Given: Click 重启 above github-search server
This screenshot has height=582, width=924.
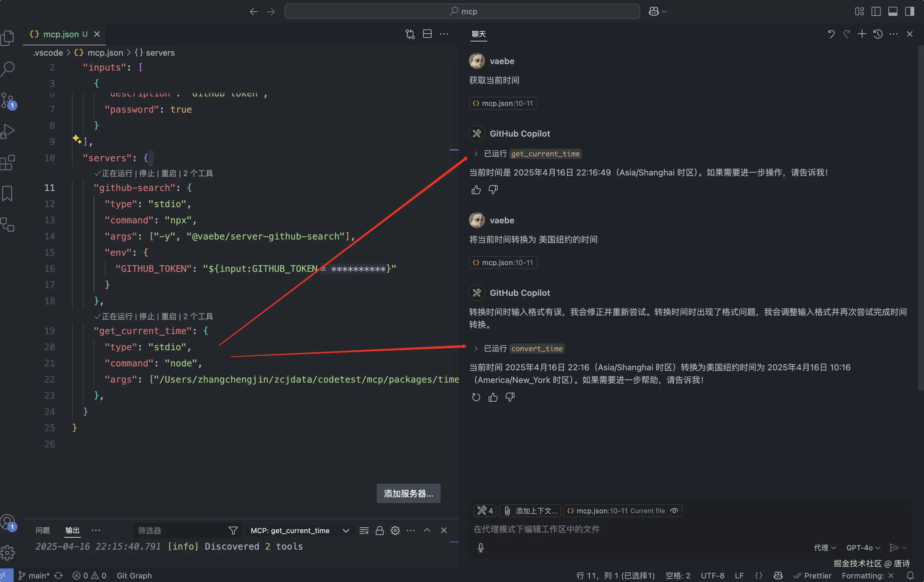Looking at the screenshot, I should (x=168, y=173).
